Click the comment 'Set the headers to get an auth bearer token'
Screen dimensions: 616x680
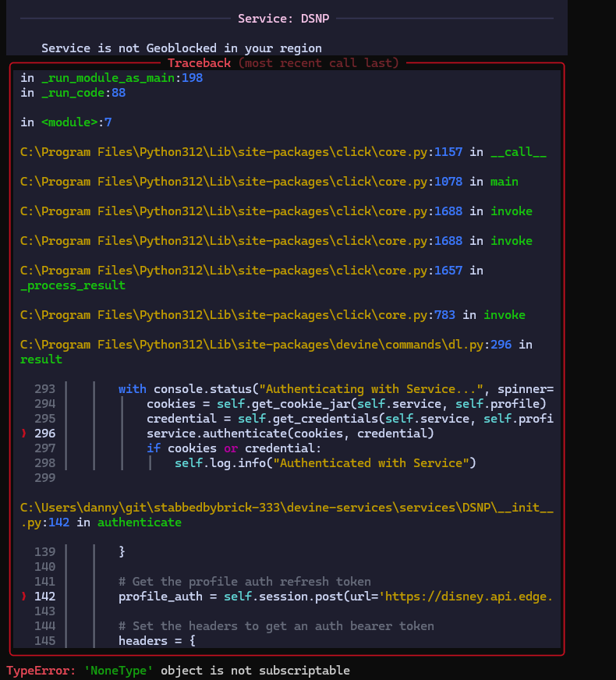(x=276, y=626)
